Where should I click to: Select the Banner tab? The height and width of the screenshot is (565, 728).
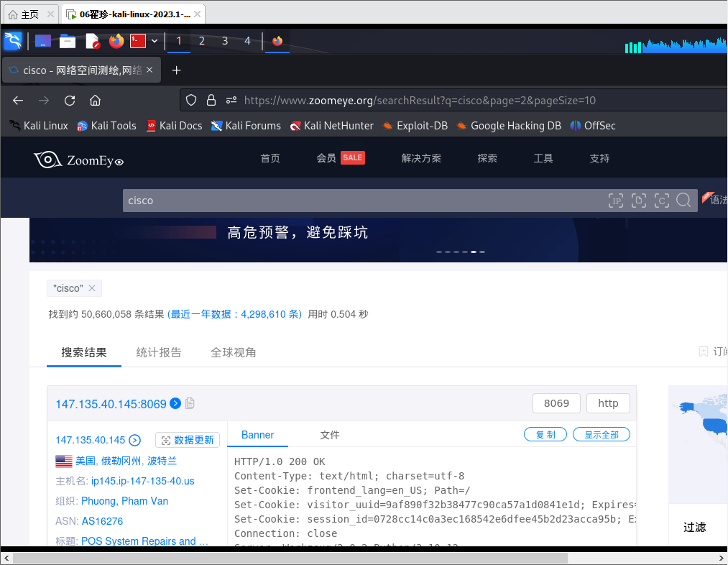tap(258, 435)
